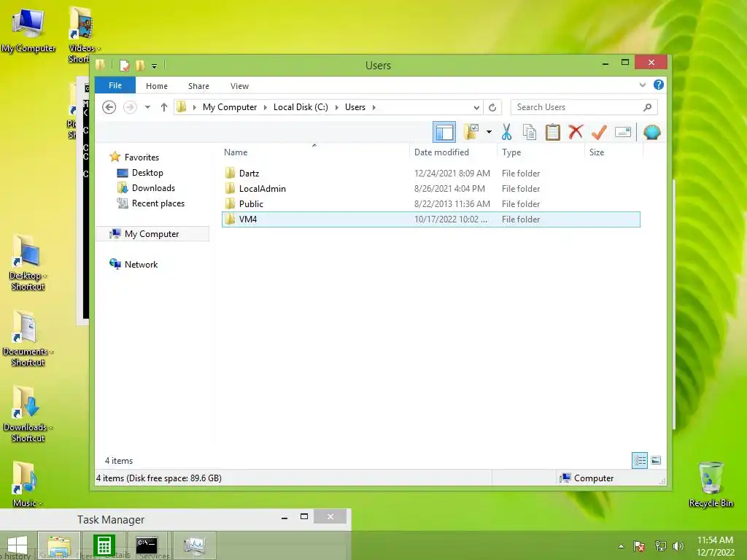Select the VM4 folder

pyautogui.click(x=430, y=219)
